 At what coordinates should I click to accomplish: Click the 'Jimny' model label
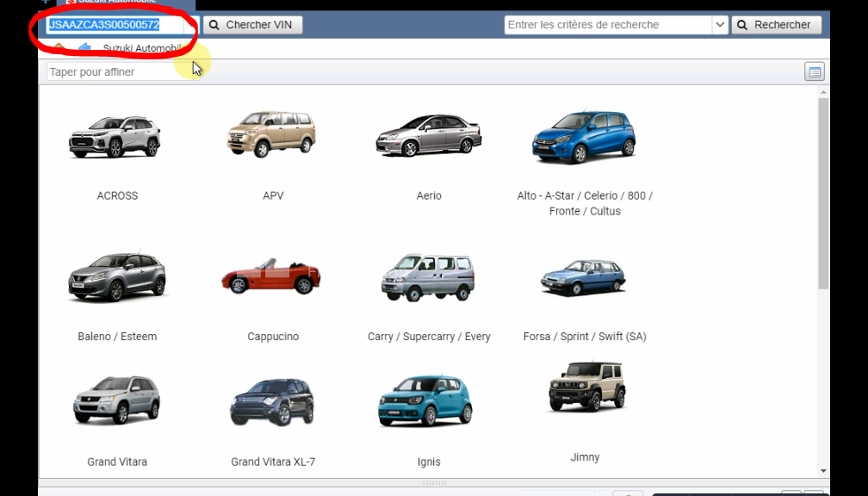586,457
